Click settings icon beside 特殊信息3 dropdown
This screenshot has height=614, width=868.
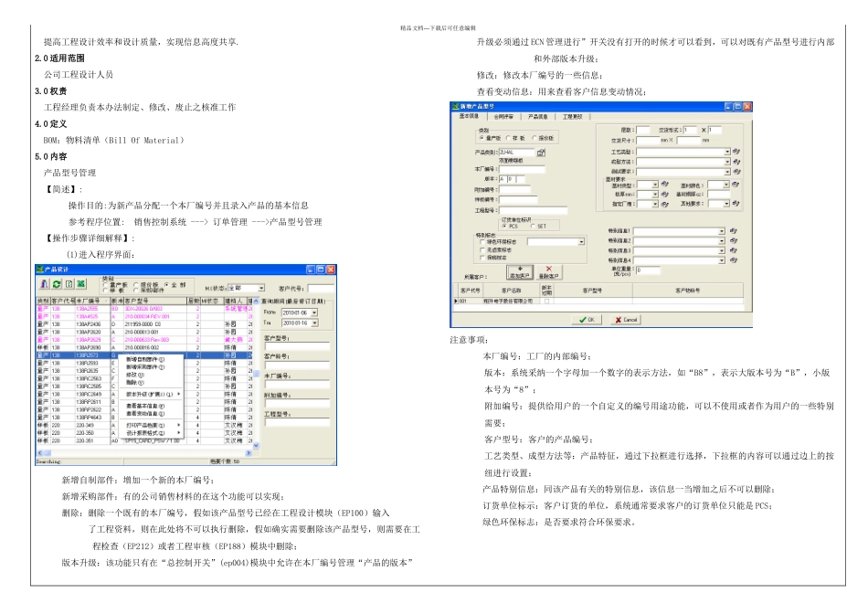click(734, 250)
